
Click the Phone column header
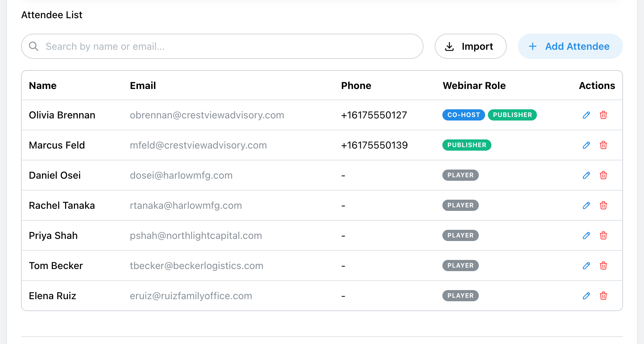[x=356, y=85]
